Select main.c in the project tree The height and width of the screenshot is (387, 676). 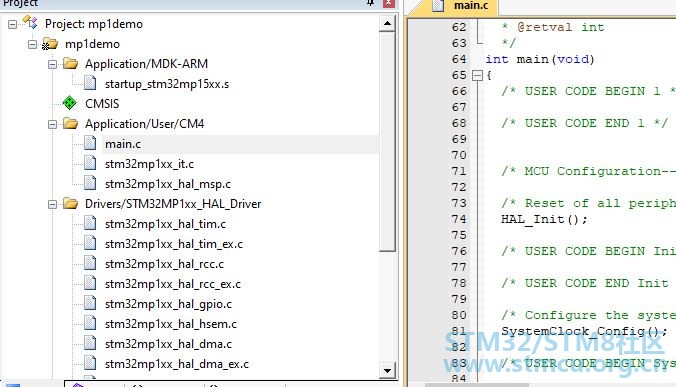click(x=123, y=144)
